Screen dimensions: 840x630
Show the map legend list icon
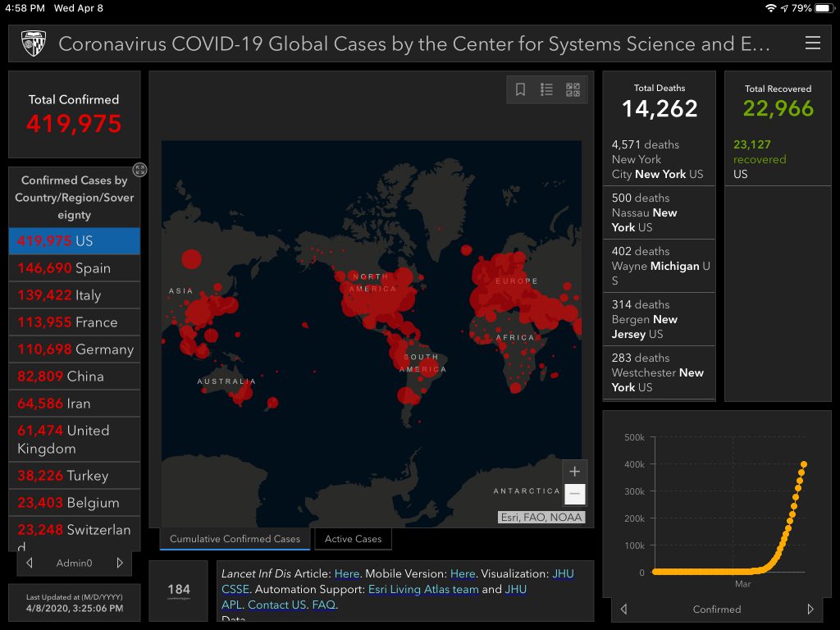click(x=546, y=90)
